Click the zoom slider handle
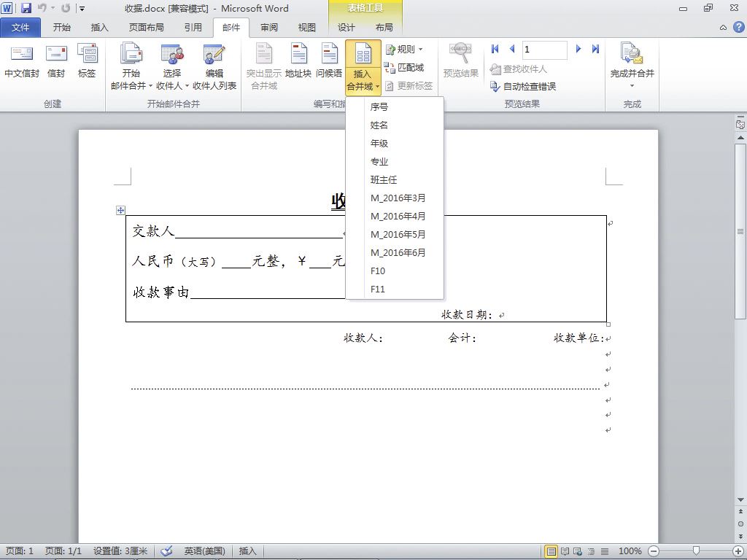 (x=696, y=551)
